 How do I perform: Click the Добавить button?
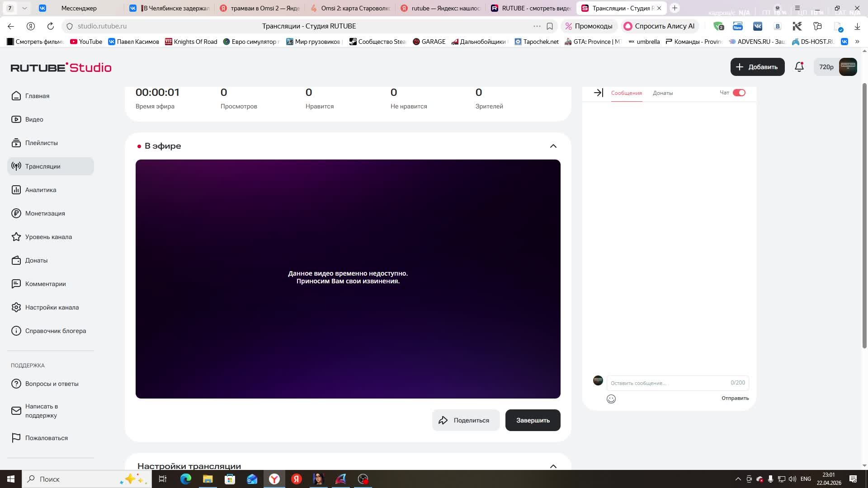click(757, 67)
